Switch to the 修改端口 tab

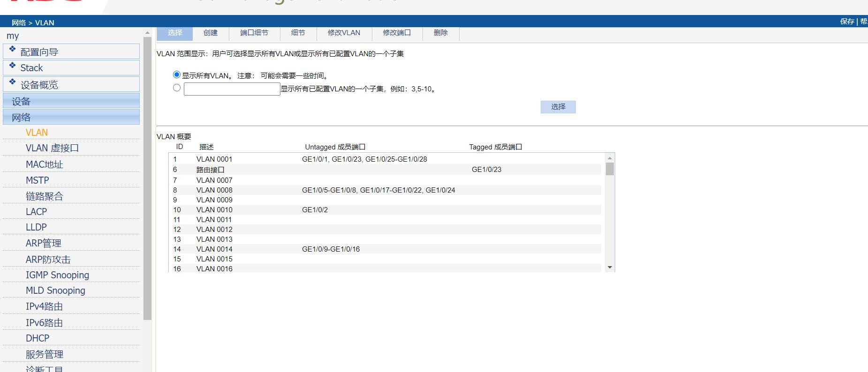click(397, 33)
